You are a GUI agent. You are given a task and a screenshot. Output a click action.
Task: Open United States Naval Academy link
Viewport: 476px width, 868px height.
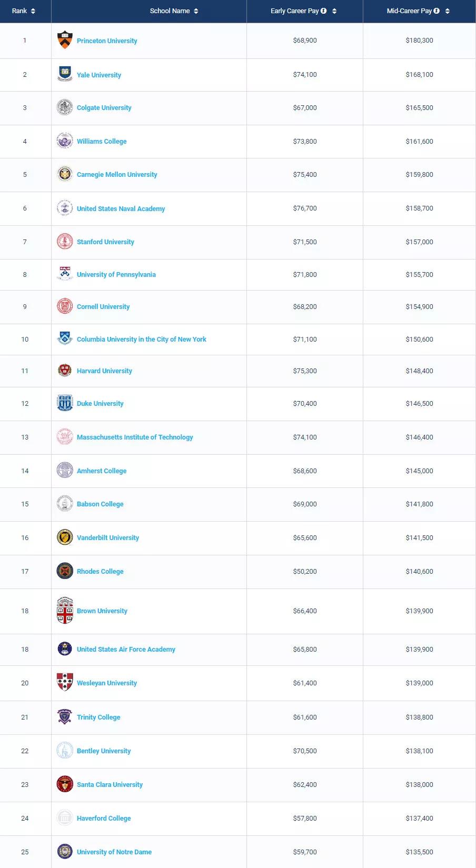coord(121,209)
